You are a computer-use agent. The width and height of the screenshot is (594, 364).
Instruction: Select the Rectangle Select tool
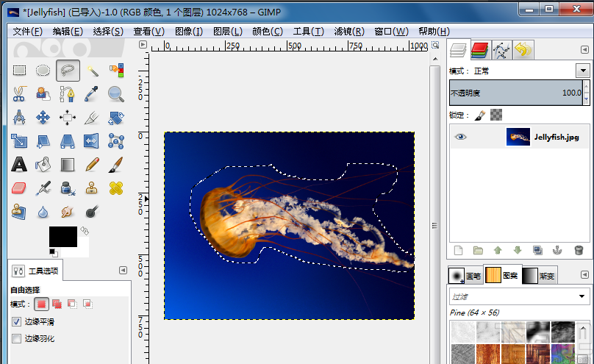tap(19, 71)
